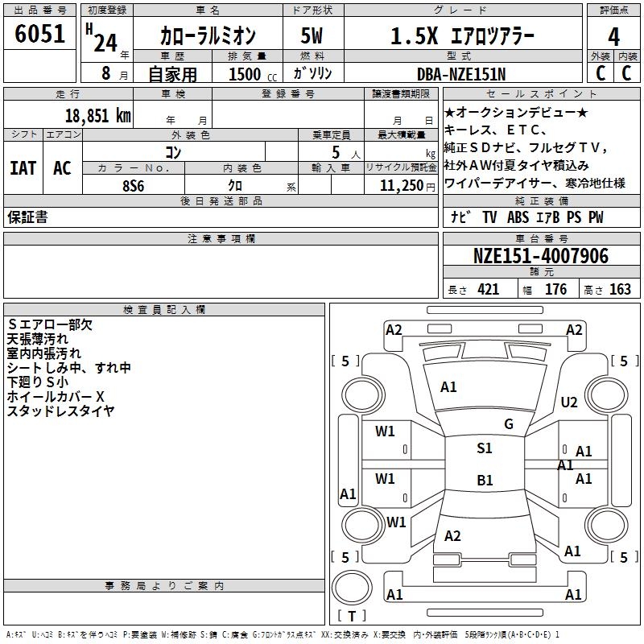Click the スタッドレスタイヤ inspector note
644x644 pixels.
(60, 411)
